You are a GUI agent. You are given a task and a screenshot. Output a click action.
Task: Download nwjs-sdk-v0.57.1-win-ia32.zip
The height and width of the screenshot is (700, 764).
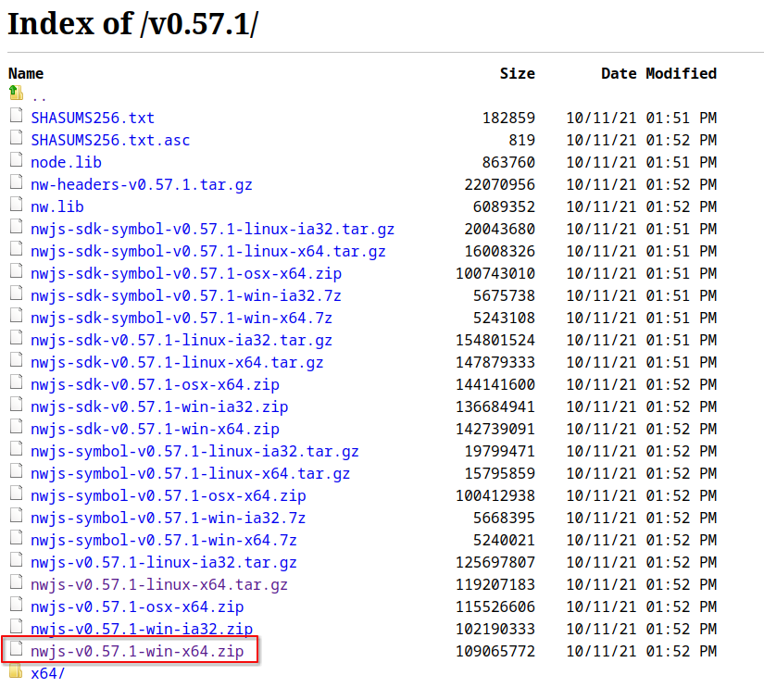point(160,406)
